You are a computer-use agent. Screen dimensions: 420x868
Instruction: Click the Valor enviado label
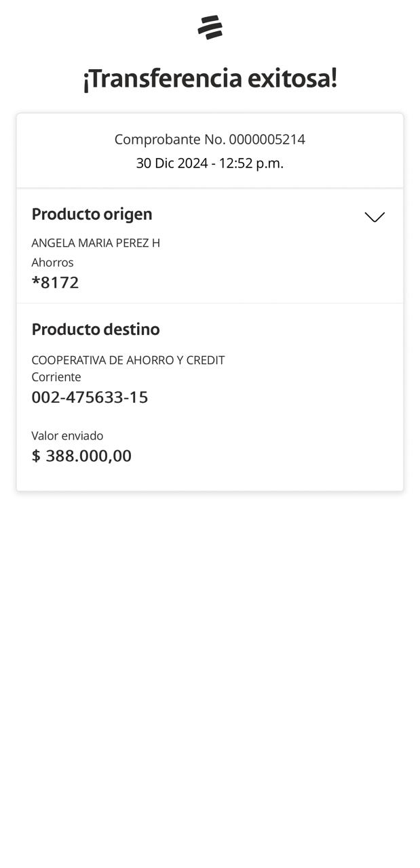(x=67, y=435)
